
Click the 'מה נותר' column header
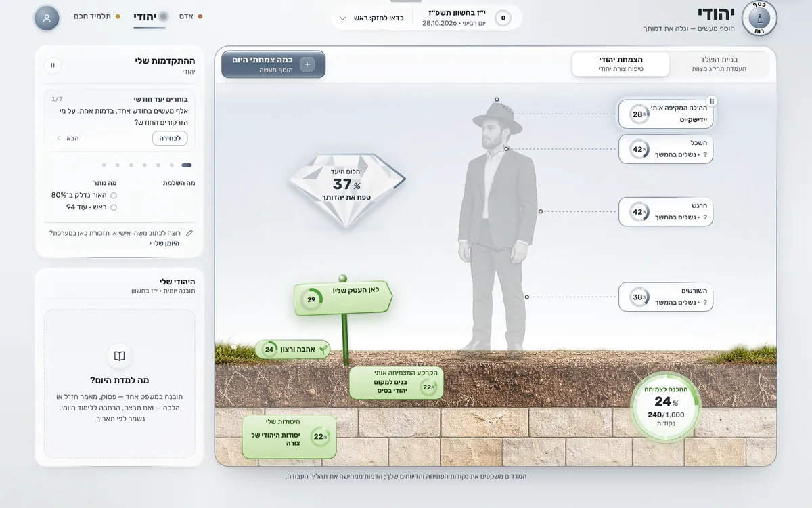click(105, 183)
